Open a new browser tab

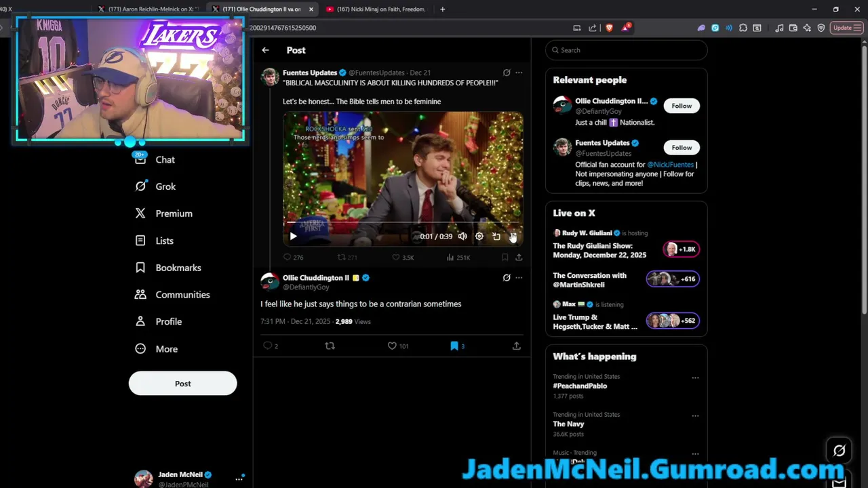click(442, 9)
